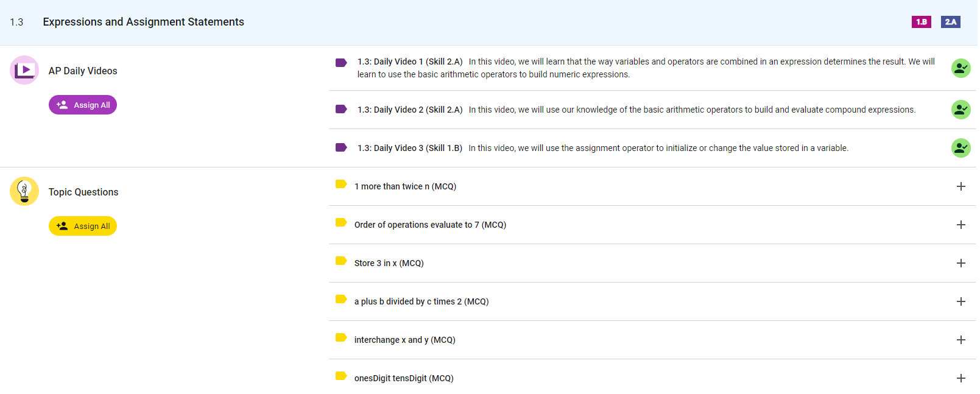The image size is (980, 394).
Task: Expand 'Order of operations evaluate to 7' plus
Action: (x=961, y=225)
